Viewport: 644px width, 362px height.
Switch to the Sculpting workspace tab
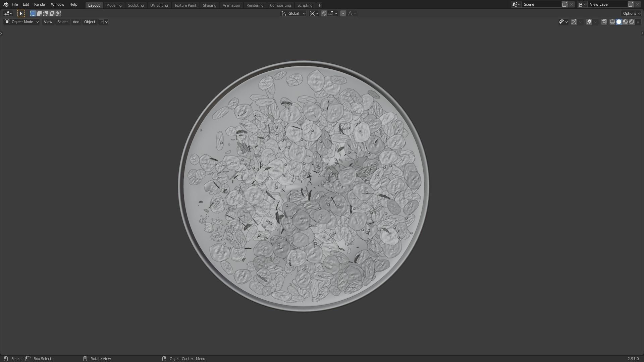pos(136,5)
